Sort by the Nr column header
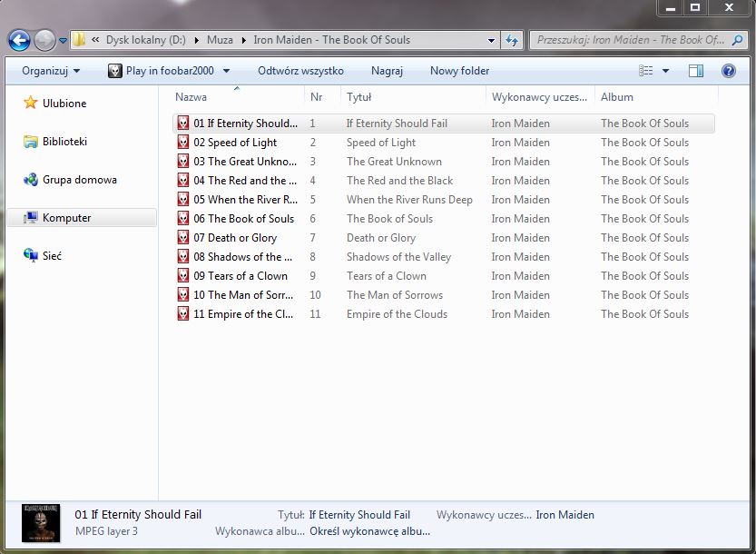The width and height of the screenshot is (756, 554). pos(316,97)
